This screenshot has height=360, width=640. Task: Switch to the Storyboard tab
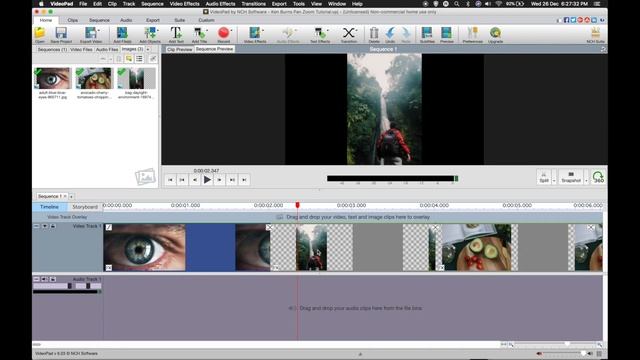pyautogui.click(x=85, y=207)
